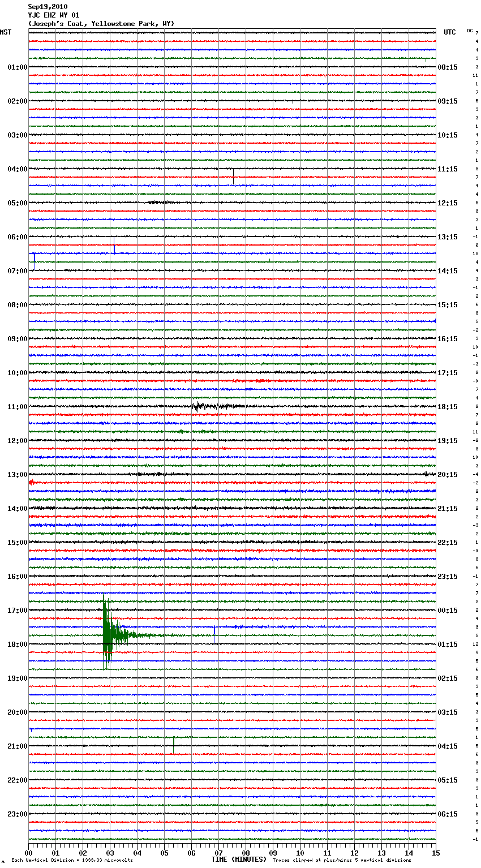This screenshot has height=868, width=481.
Task: Click the minute-axis tick label 14
Action: click(409, 853)
